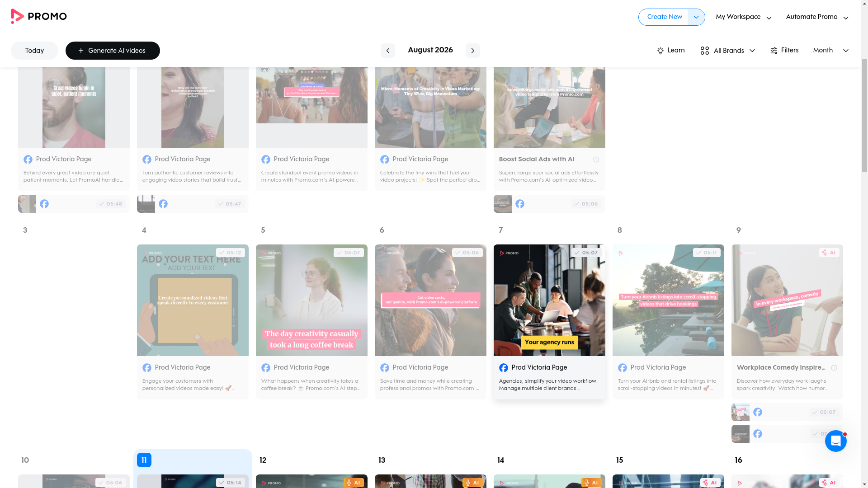
Task: Click the Promo logo
Action: click(39, 16)
